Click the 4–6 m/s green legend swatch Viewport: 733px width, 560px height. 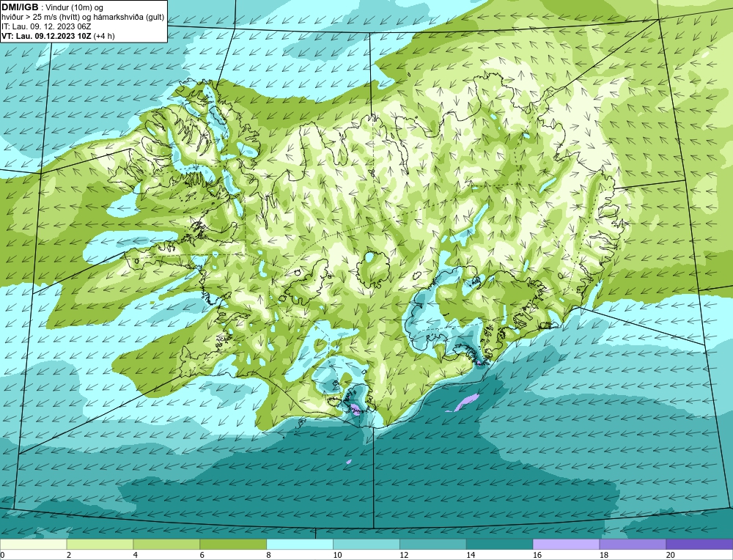tap(166, 544)
